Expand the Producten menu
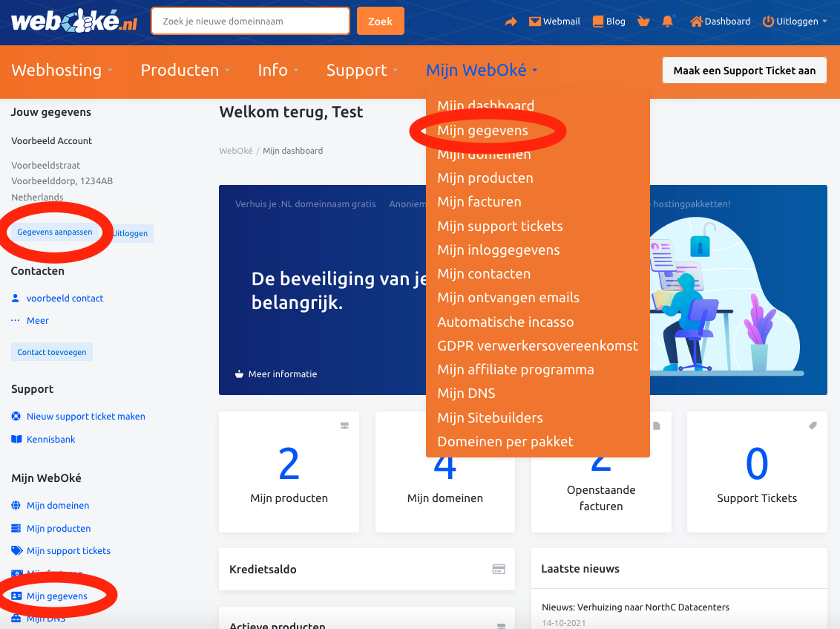Image resolution: width=840 pixels, height=629 pixels. tap(186, 71)
